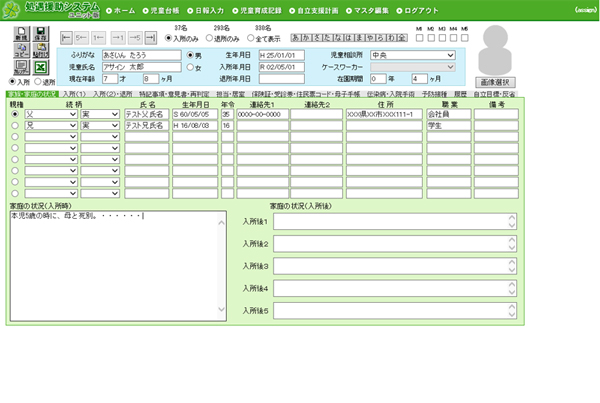Select 親権 radio for the 兄 row

(x=15, y=125)
